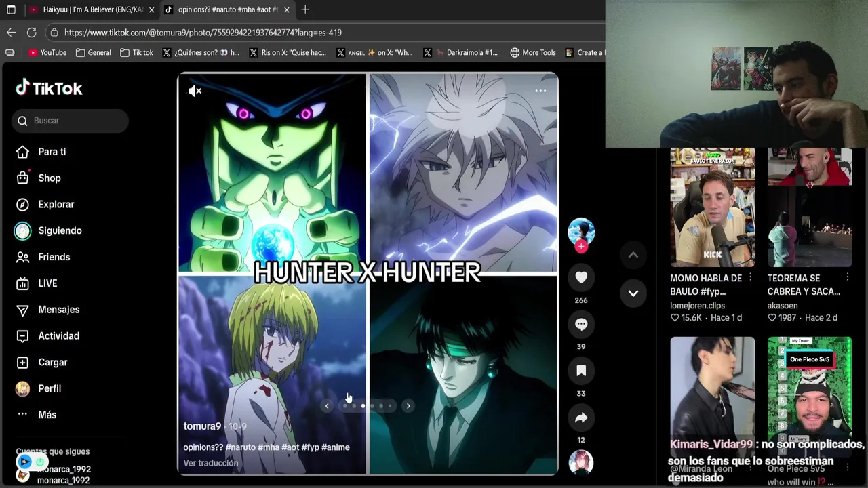Image resolution: width=868 pixels, height=488 pixels.
Task: Like the Hunter x Hunter post
Action: [x=581, y=277]
